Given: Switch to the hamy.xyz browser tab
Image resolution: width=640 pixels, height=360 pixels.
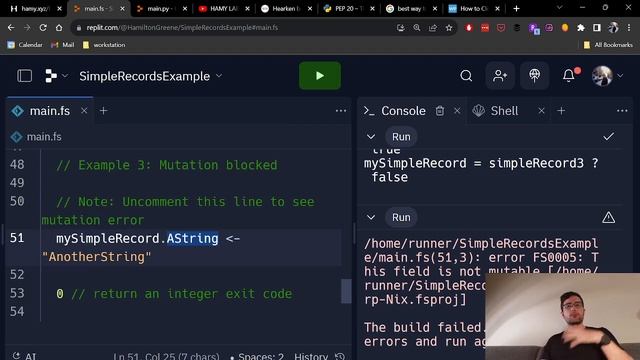Looking at the screenshot, I should [34, 9].
